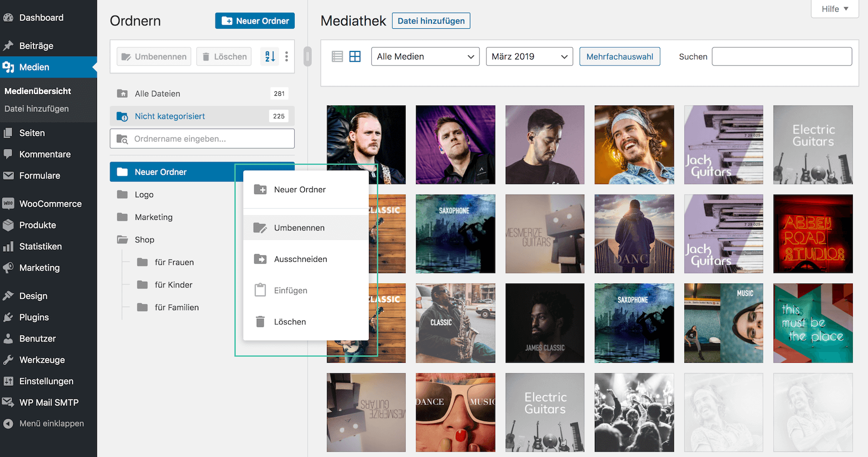This screenshot has width=868, height=457.
Task: Open the März 2019 date filter
Action: pyautogui.click(x=529, y=56)
